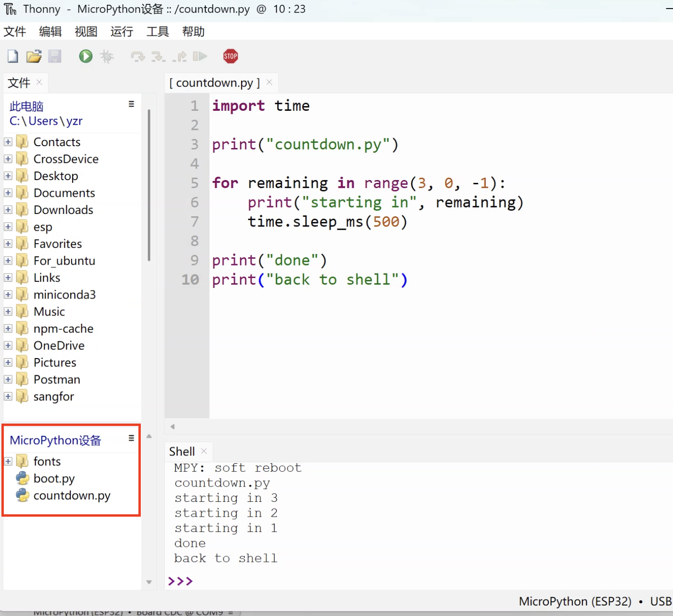Open the MicroPython设备 panel hamburger menu

click(x=131, y=438)
